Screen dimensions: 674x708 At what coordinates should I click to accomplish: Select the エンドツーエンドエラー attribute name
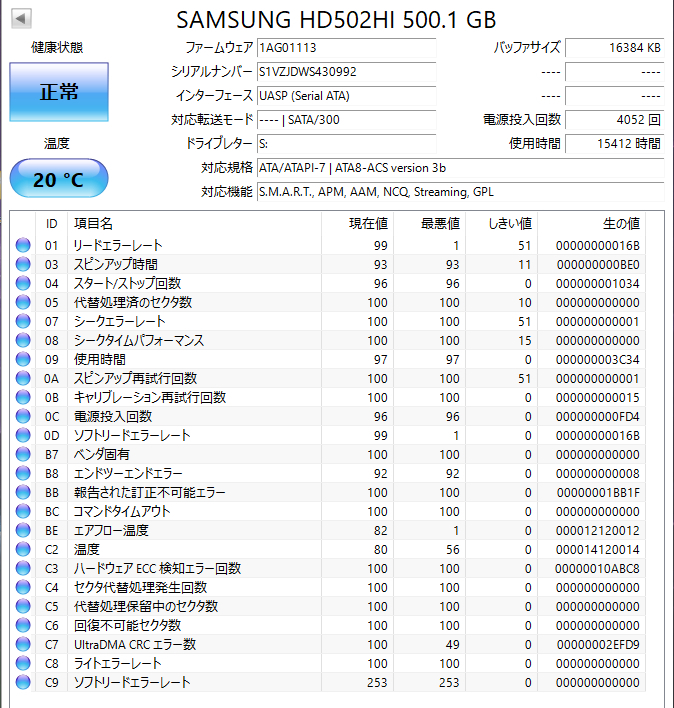(128, 473)
